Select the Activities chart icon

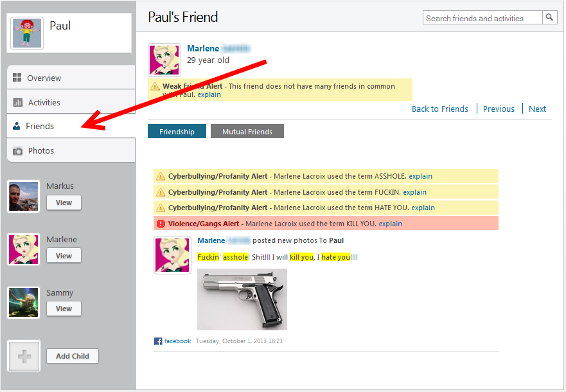tap(17, 102)
